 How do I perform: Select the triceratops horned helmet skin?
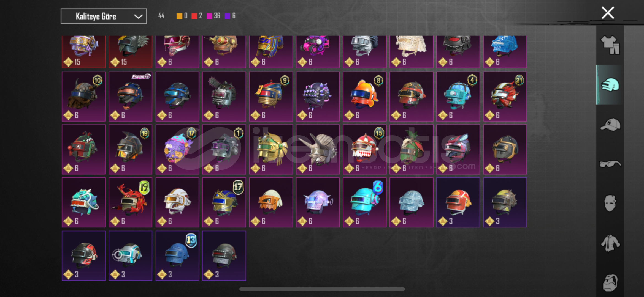pos(318,149)
